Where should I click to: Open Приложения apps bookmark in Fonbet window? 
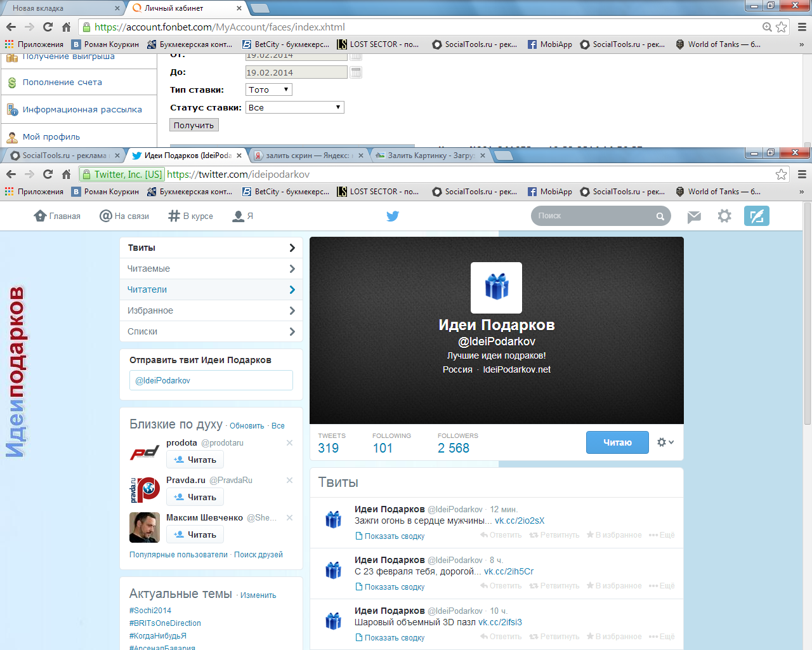point(34,44)
